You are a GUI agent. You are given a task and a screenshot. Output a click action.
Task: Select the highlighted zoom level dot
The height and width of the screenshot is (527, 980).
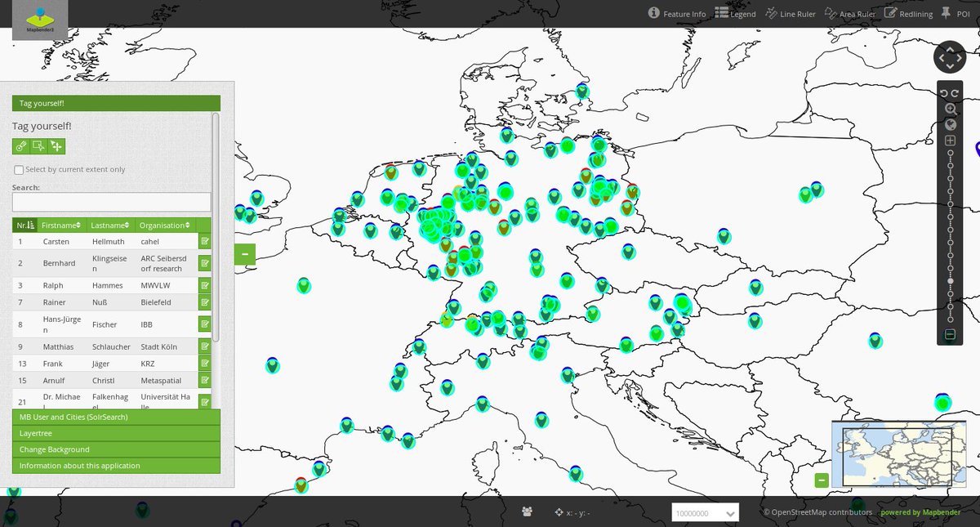951,281
